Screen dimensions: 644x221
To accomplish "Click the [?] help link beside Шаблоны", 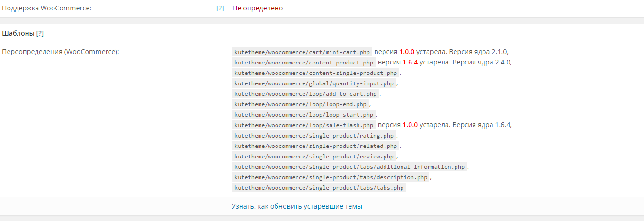I will pos(40,33).
